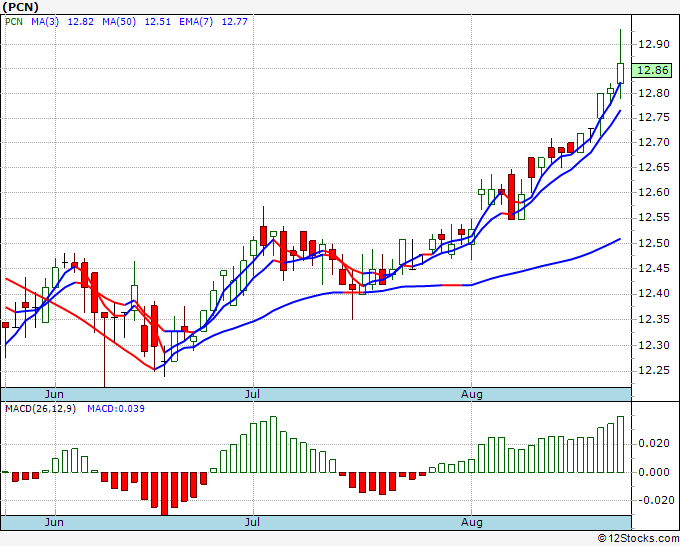Click the latest green candlestick near 12.86

pos(621,73)
